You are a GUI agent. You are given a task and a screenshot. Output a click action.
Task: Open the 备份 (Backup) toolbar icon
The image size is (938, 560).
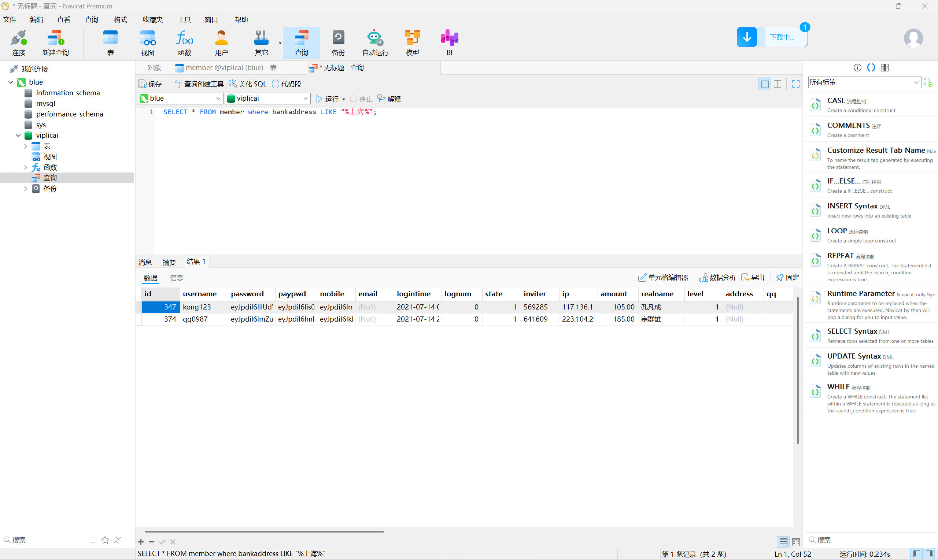click(338, 42)
